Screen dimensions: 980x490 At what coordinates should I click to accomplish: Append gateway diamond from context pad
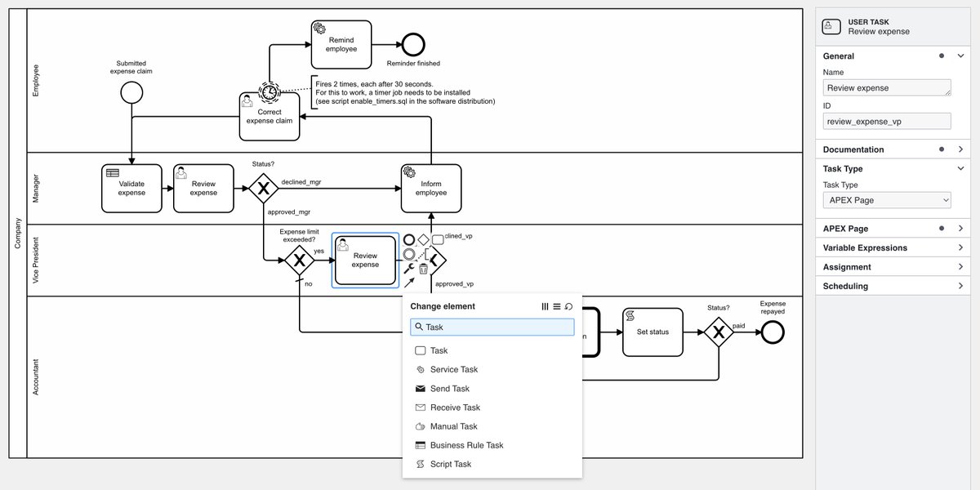[424, 239]
